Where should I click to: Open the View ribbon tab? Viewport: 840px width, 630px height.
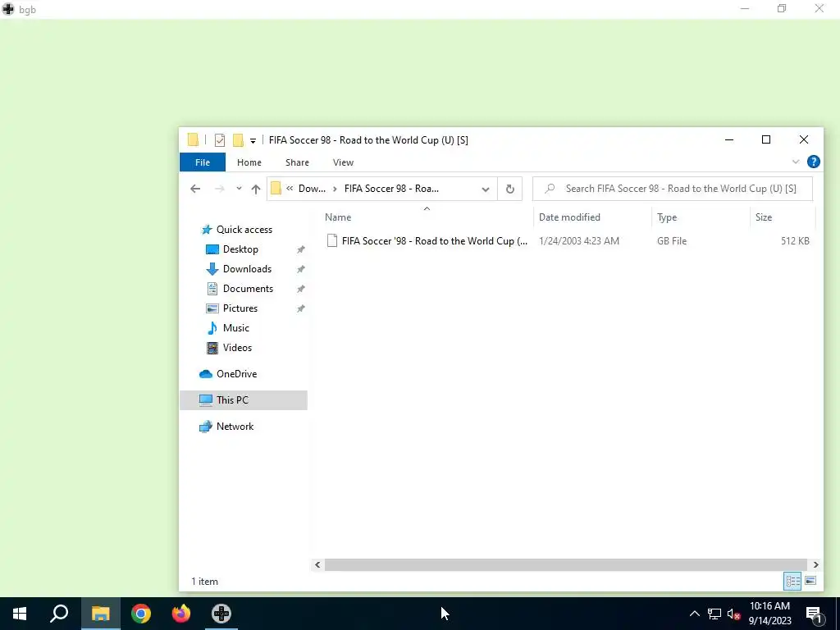[x=343, y=162]
